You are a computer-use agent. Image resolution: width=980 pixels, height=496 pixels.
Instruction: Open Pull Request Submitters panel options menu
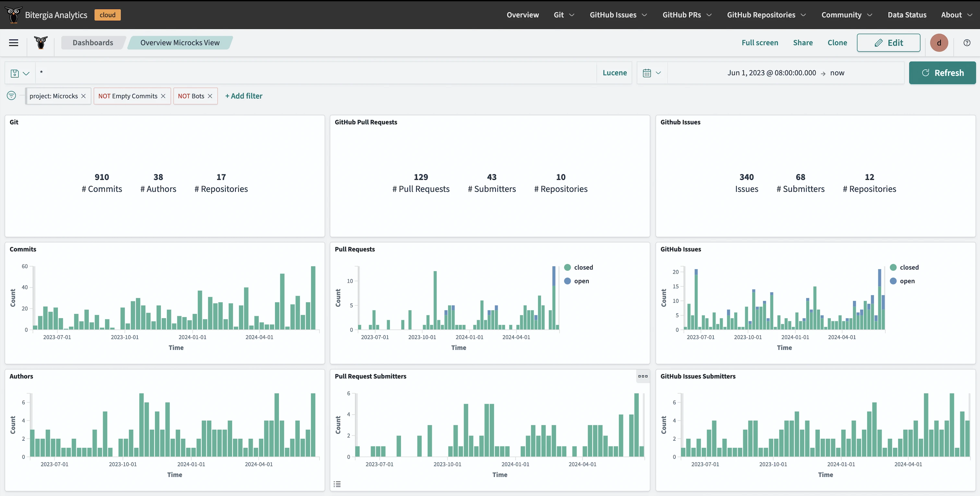pos(642,376)
